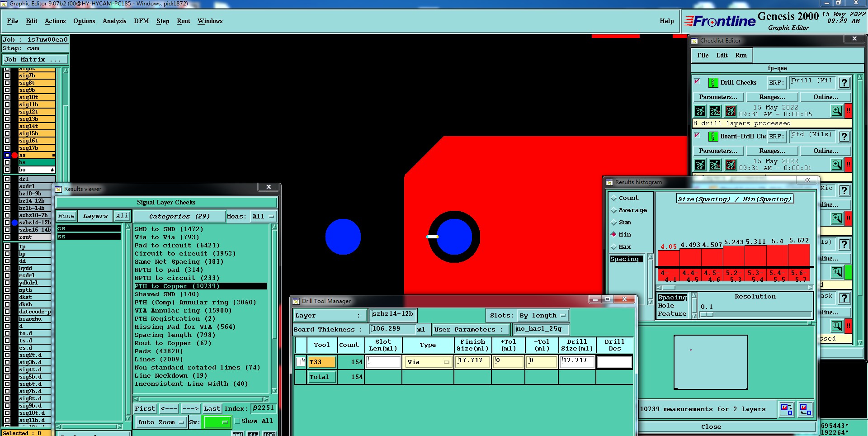
Task: Open the Slots By length dropdown
Action: point(542,316)
